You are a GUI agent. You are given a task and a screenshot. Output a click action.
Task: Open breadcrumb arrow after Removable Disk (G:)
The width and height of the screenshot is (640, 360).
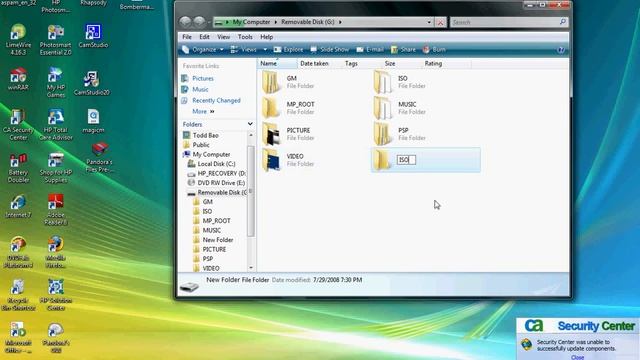[x=340, y=22]
